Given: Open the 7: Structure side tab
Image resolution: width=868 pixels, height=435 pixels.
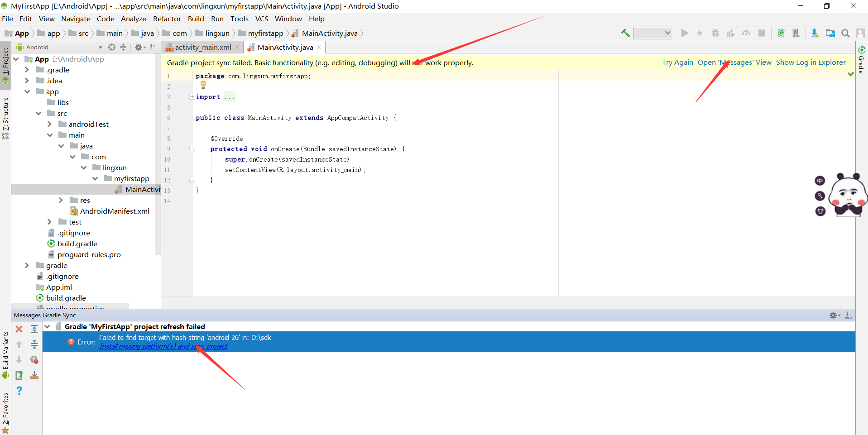Looking at the screenshot, I should point(5,118).
